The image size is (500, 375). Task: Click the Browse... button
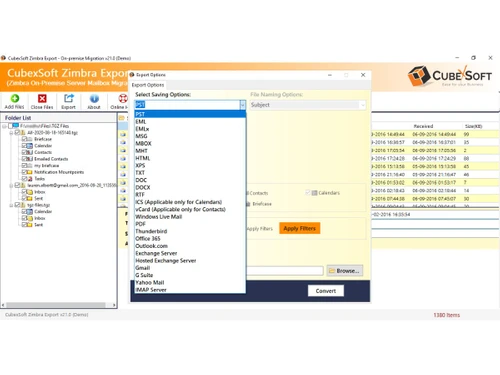tap(345, 271)
